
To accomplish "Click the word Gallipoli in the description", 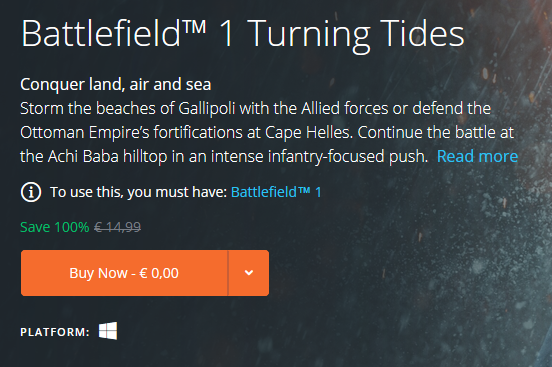I will tap(207, 108).
